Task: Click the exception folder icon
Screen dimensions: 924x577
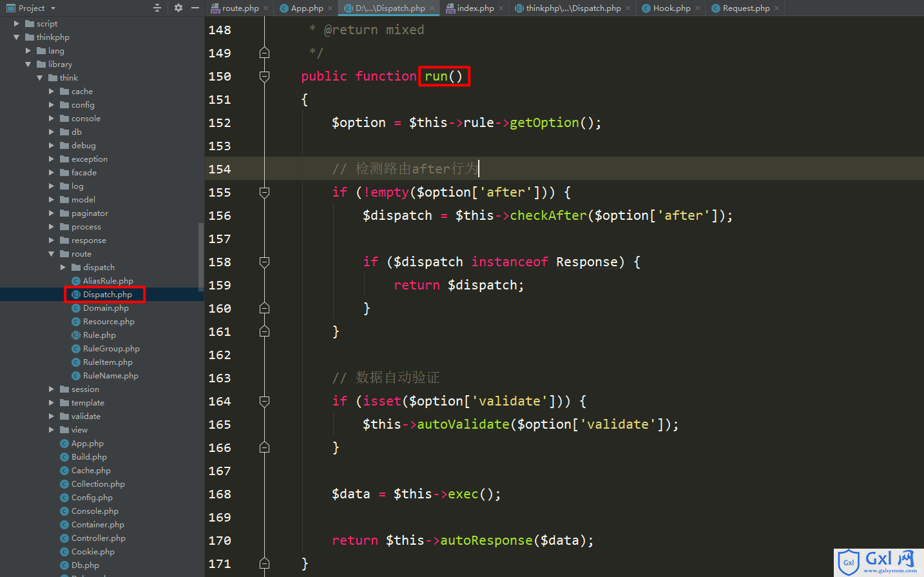Action: [x=64, y=159]
